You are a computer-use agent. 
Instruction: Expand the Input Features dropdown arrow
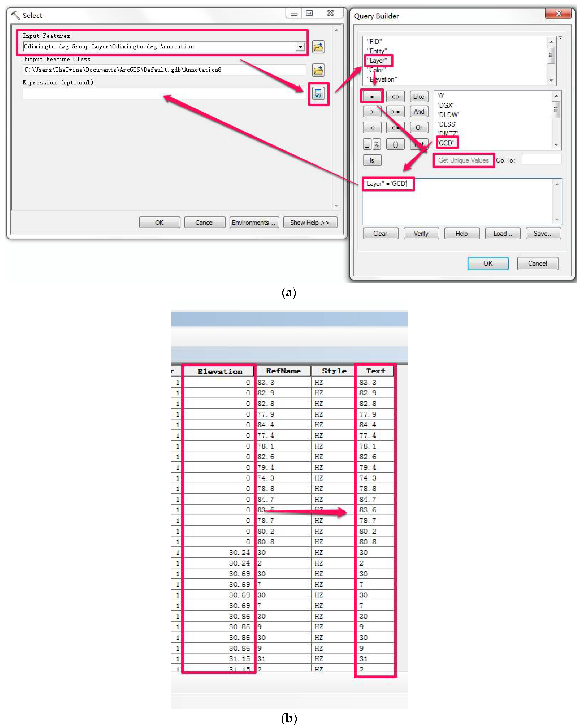[300, 47]
